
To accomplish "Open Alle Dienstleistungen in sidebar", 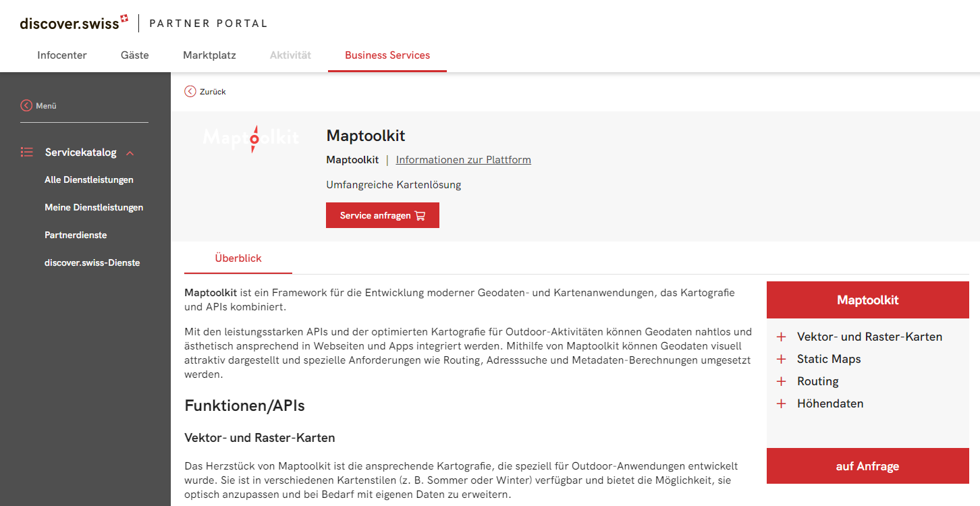I will (x=89, y=179).
